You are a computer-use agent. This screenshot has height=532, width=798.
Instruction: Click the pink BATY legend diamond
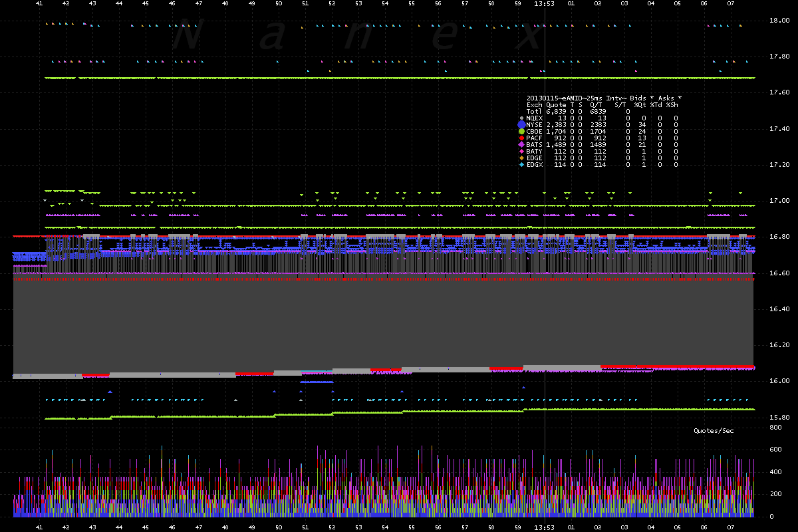521,151
